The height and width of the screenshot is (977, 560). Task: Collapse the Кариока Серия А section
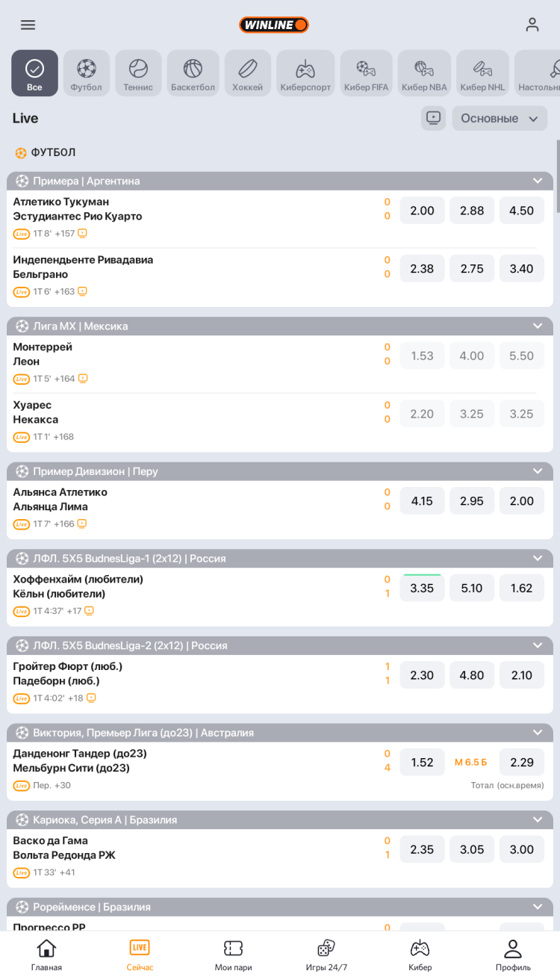pyautogui.click(x=538, y=819)
